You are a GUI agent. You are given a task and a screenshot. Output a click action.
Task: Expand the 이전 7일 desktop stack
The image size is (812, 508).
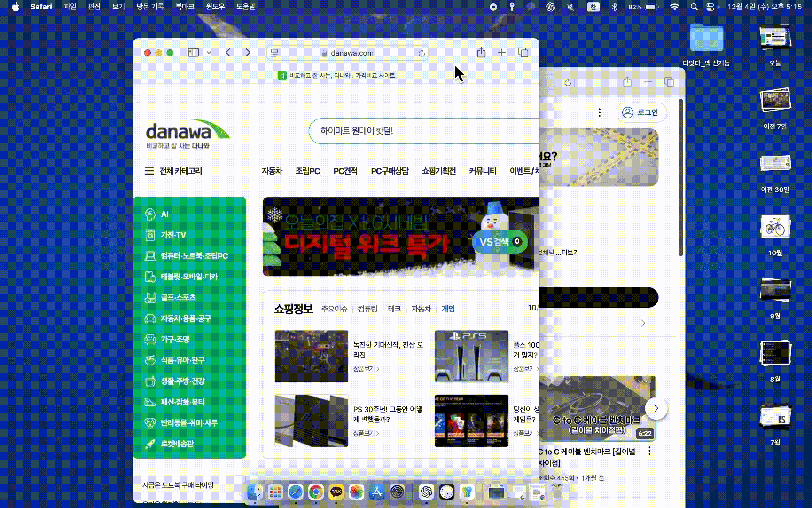775,108
